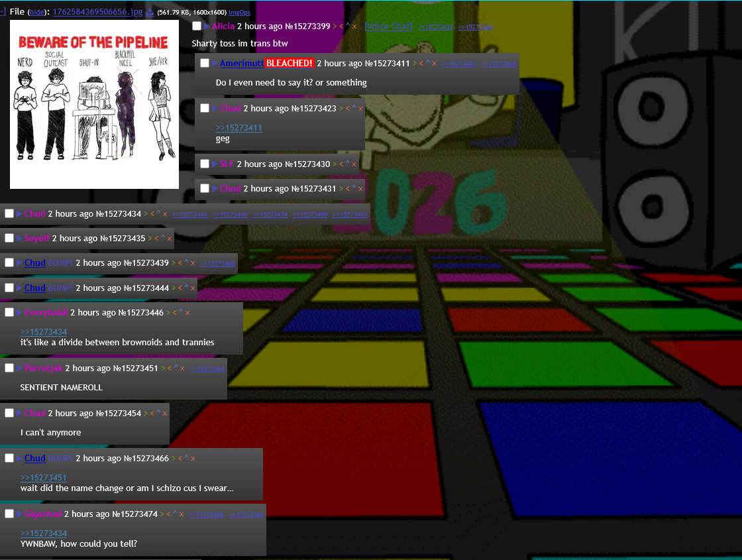This screenshot has width=742, height=560.
Task: Select the checkbox on post 15273435
Action: point(9,238)
